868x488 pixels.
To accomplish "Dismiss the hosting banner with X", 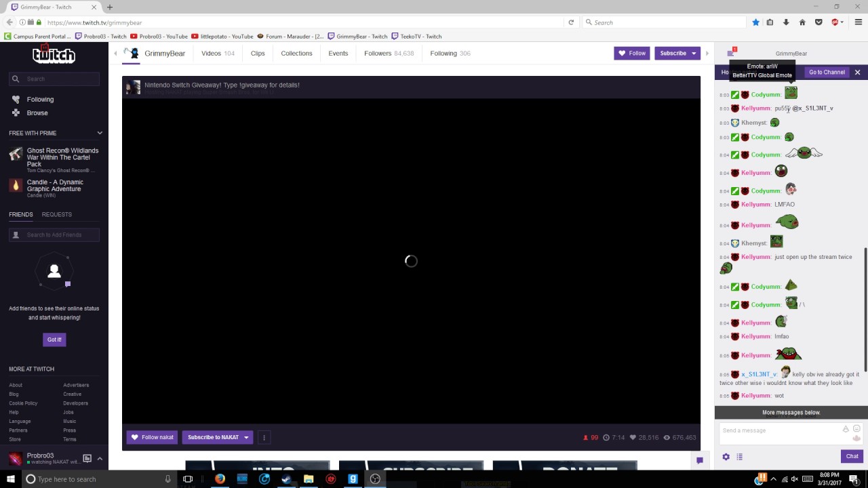I will pos(857,72).
